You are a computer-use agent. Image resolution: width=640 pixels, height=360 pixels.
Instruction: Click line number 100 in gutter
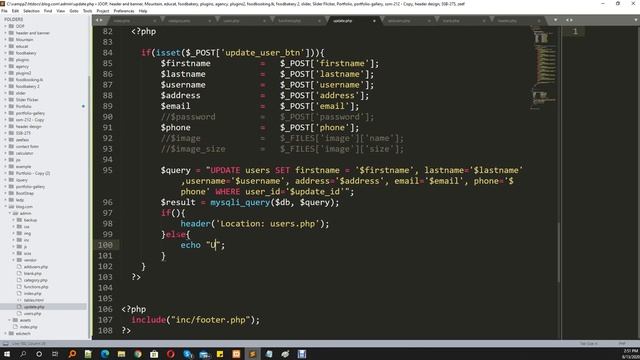105,245
